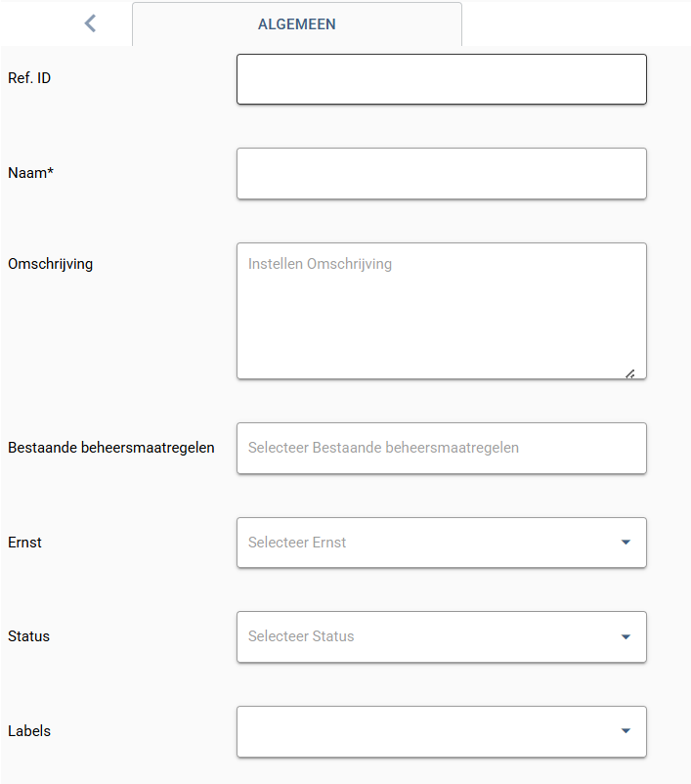This screenshot has width=691, height=784.
Task: Open the Selecteer Status combo box
Action: coord(442,637)
